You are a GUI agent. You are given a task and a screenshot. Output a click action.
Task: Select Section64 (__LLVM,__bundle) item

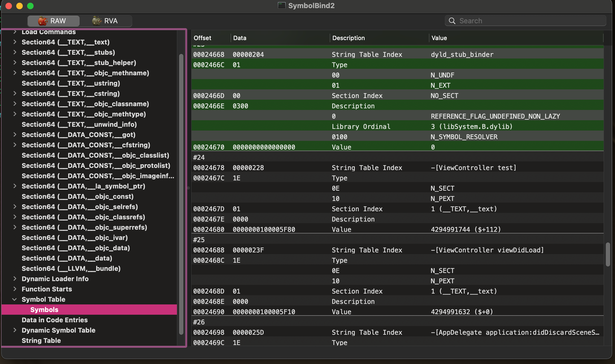coord(71,268)
